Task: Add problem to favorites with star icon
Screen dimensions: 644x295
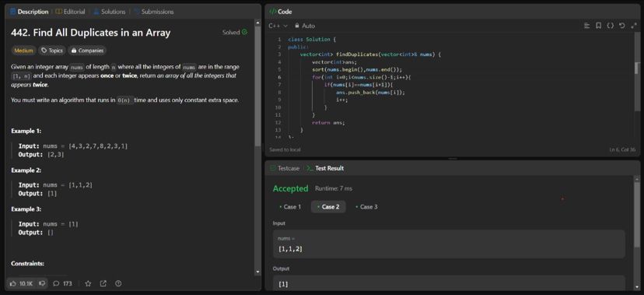Action: click(x=88, y=283)
